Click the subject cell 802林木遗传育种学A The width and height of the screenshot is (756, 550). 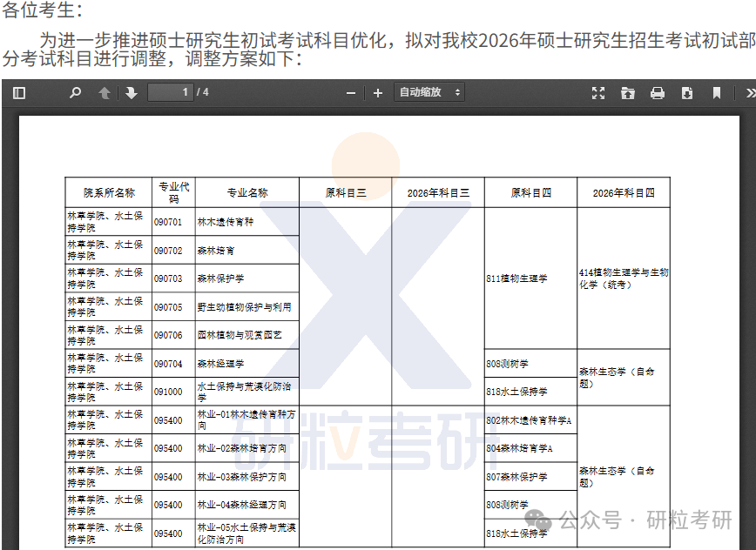(530, 420)
